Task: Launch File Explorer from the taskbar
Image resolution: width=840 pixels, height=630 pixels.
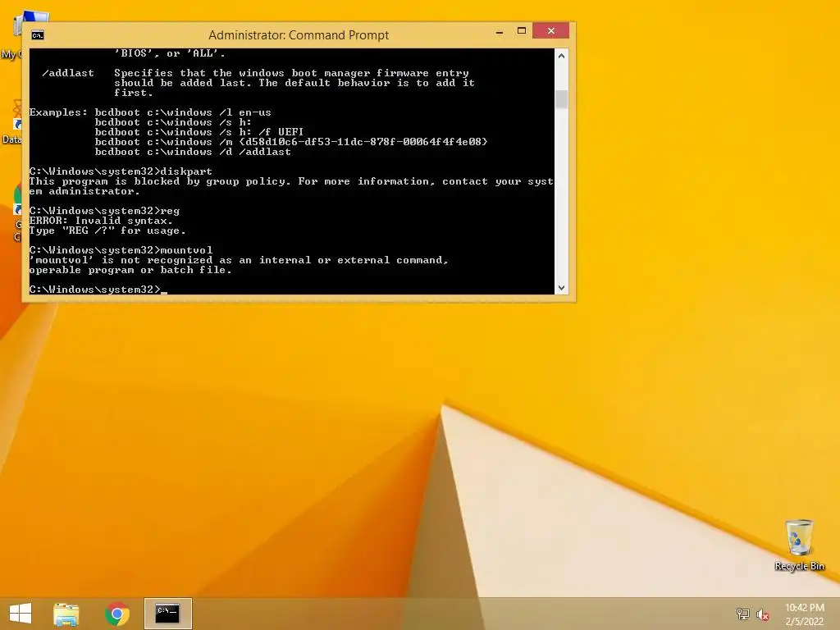Action: click(66, 614)
